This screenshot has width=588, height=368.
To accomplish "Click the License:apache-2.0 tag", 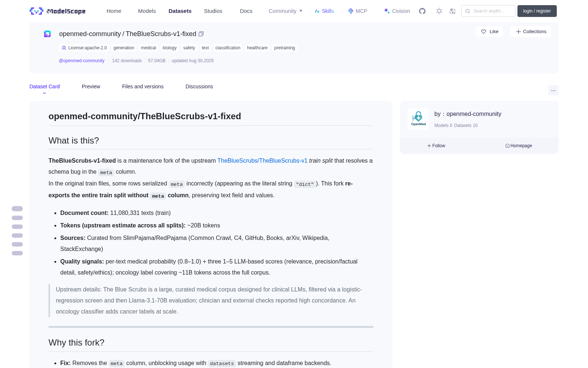I will coord(84,48).
